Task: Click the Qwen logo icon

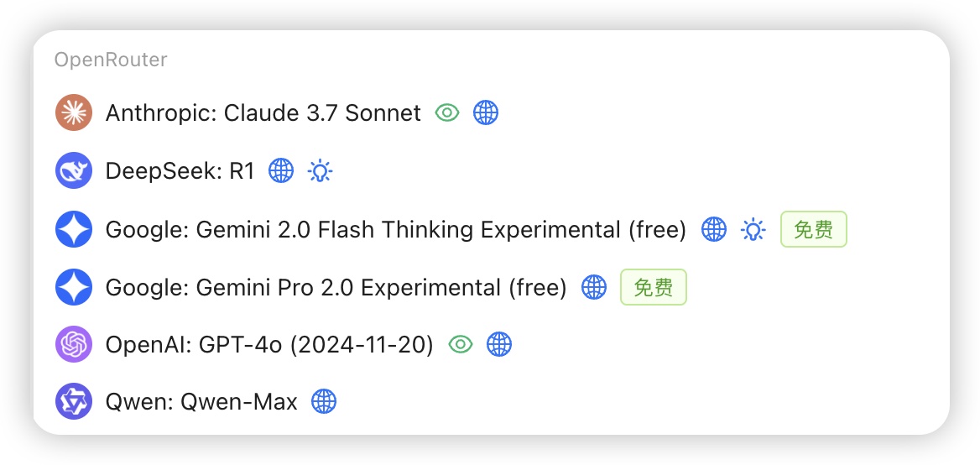Action: click(74, 401)
